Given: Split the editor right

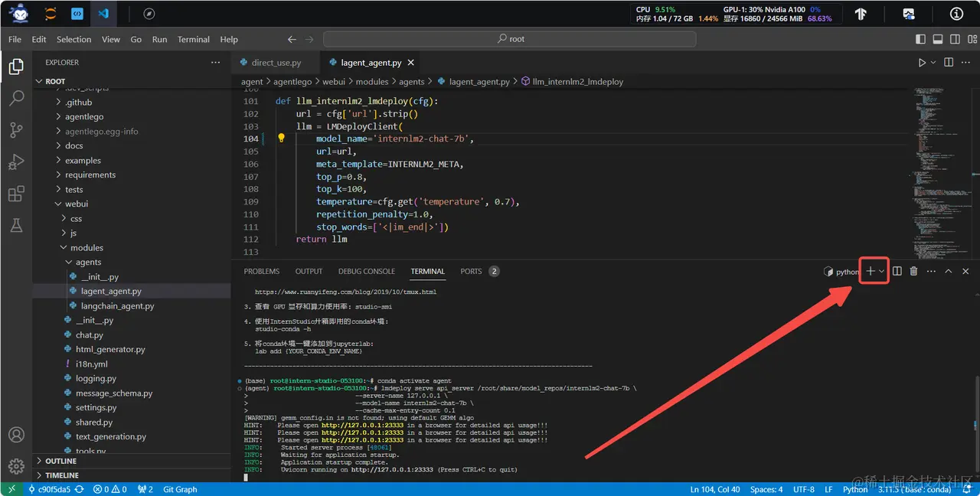Looking at the screenshot, I should point(949,63).
